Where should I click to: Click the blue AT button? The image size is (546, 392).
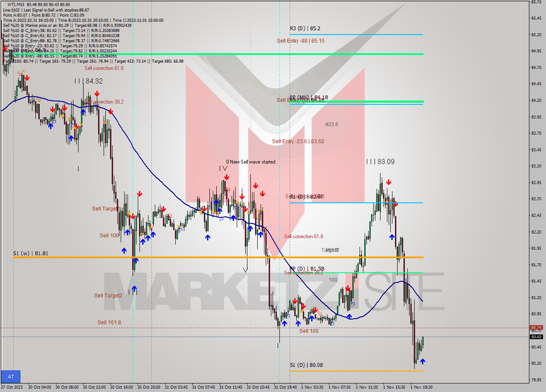[11, 377]
